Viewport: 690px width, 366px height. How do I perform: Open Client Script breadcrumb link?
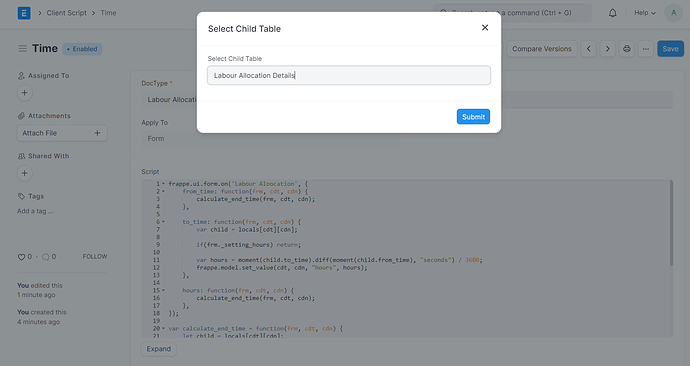[66, 13]
